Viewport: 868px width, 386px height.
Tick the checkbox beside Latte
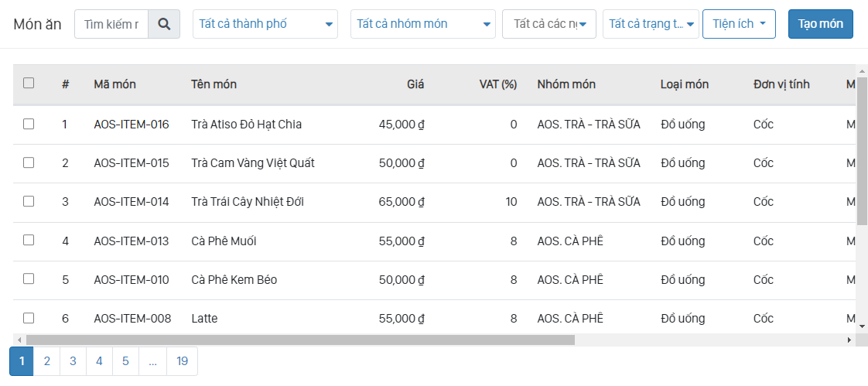(29, 318)
